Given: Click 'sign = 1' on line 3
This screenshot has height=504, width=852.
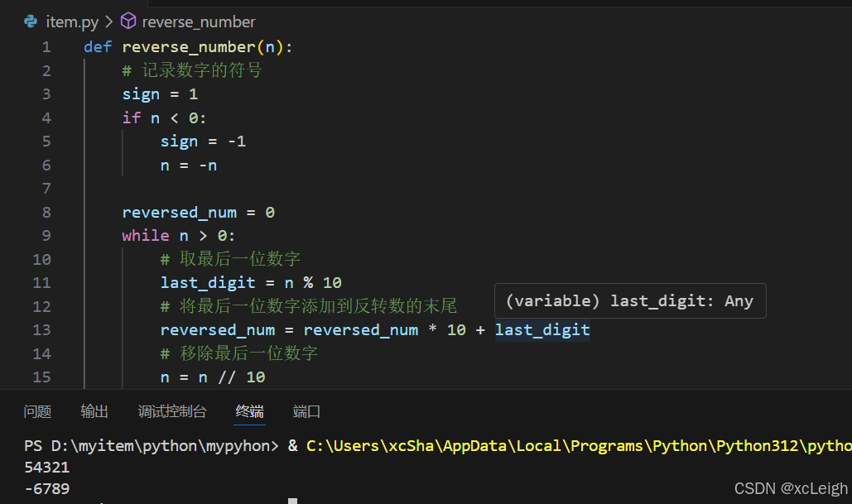Looking at the screenshot, I should [x=160, y=94].
